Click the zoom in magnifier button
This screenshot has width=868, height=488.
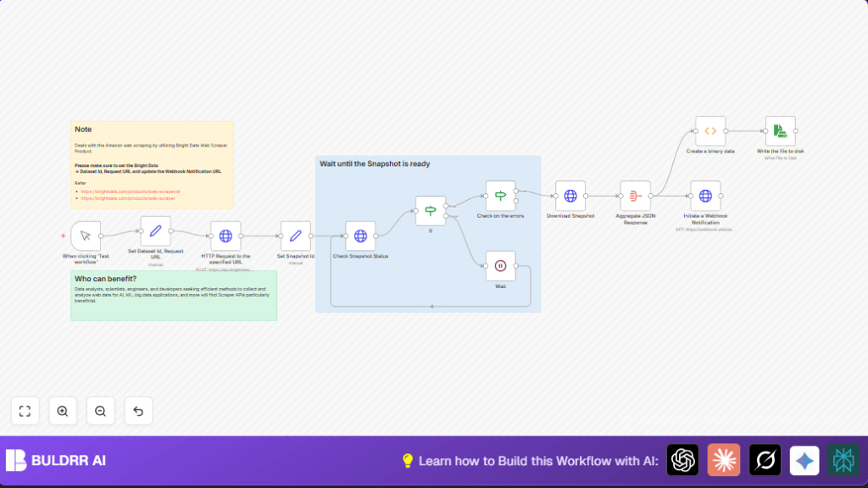[x=63, y=410]
